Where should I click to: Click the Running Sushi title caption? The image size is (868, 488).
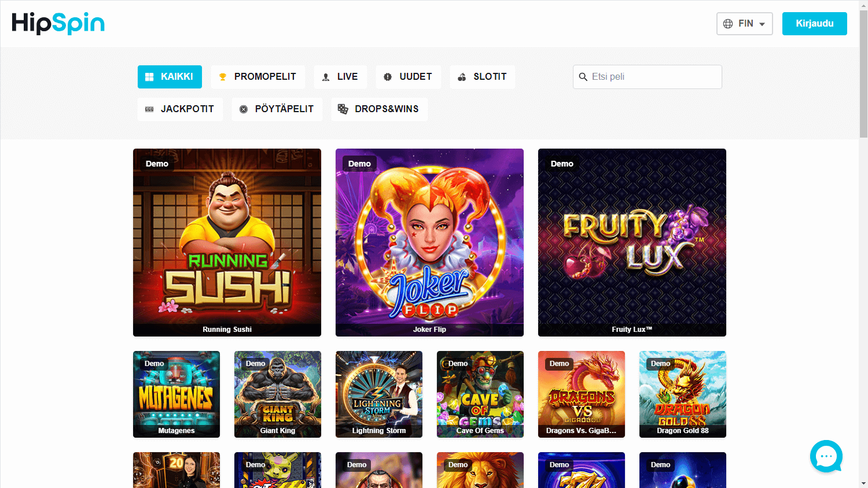[227, 330]
